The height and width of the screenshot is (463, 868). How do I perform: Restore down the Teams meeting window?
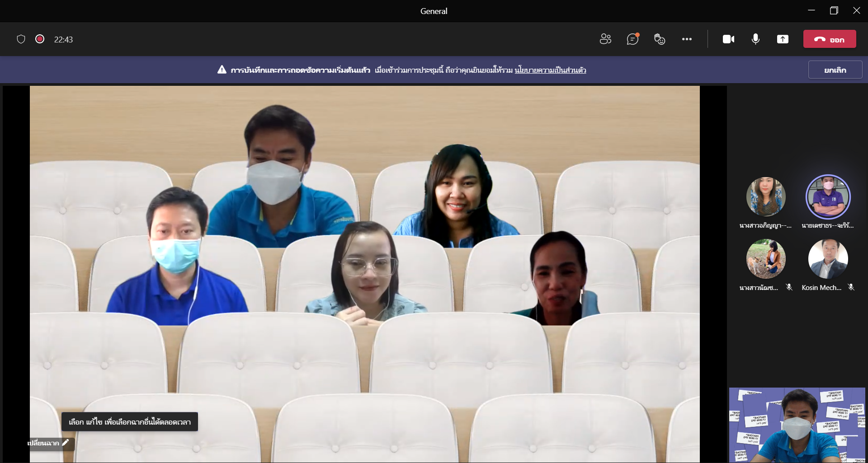pyautogui.click(x=834, y=10)
